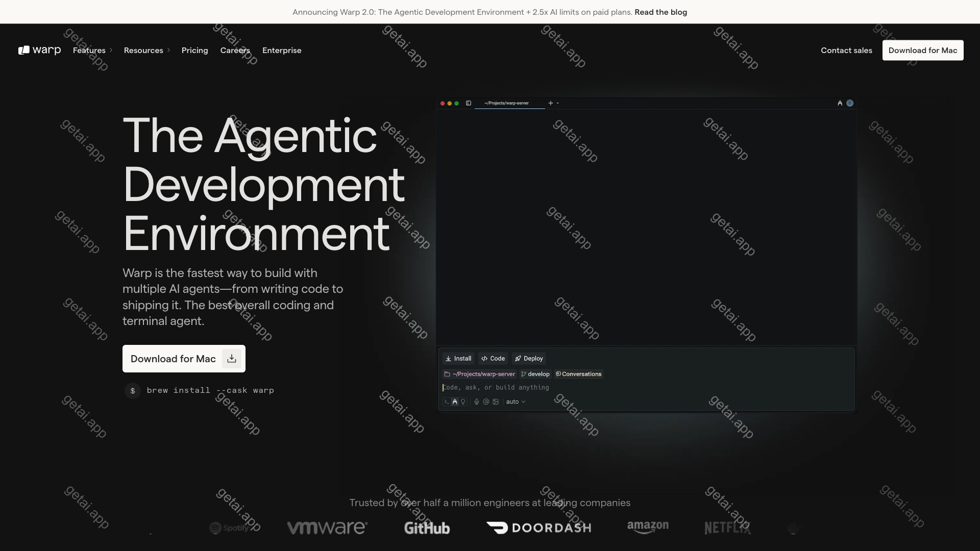Click the VMware logo
This screenshot has width=980, height=551.
coord(327,528)
